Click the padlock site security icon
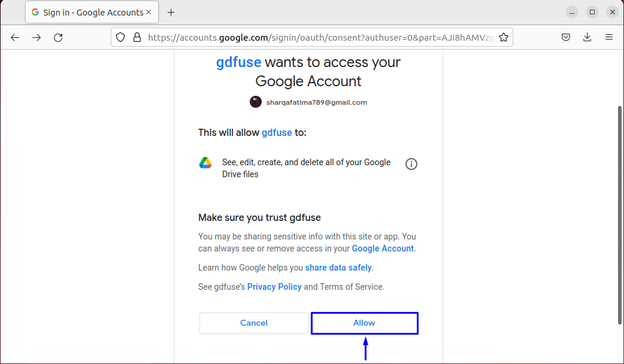The height and width of the screenshot is (364, 624). (x=137, y=37)
